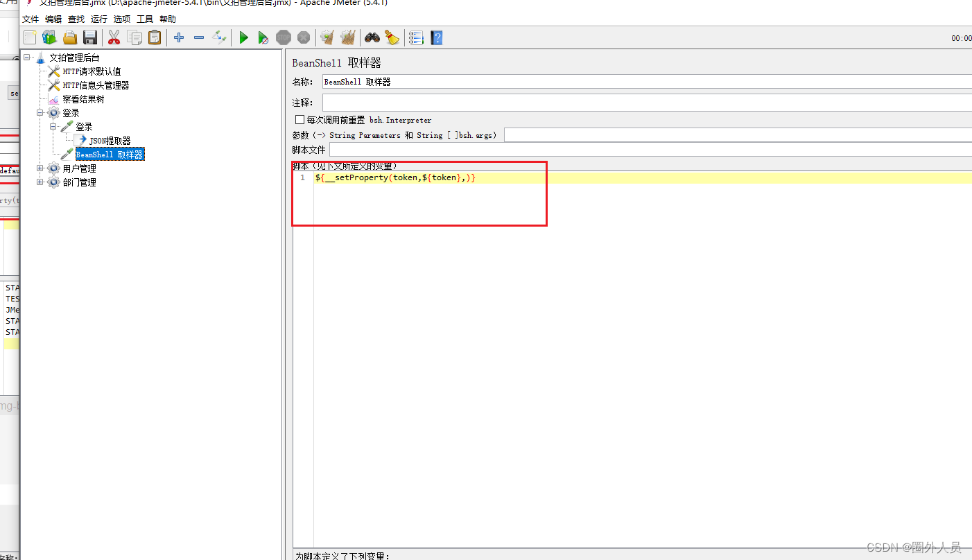The image size is (972, 560).
Task: Click the Cut scissors icon
Action: pyautogui.click(x=114, y=37)
